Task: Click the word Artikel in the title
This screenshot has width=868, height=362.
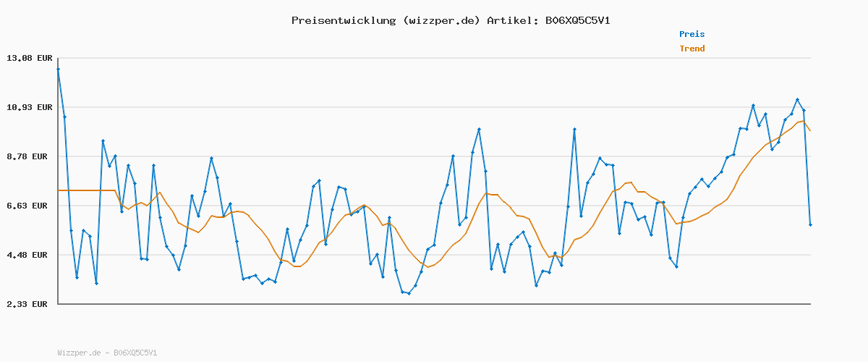Action: [x=510, y=20]
